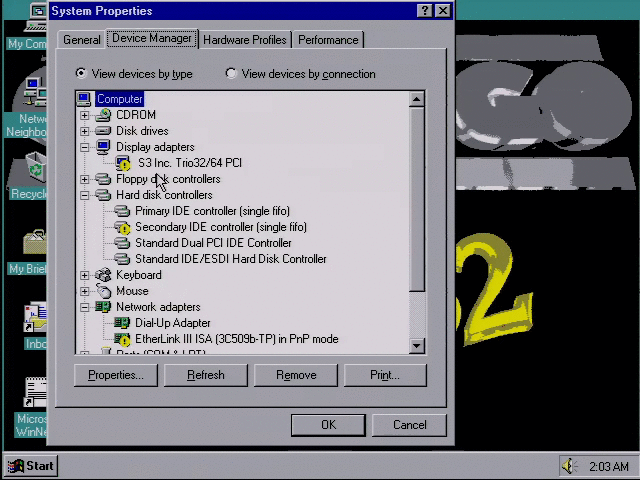640x480 pixels.
Task: Open the Hardware Profiles tab
Action: point(245,40)
